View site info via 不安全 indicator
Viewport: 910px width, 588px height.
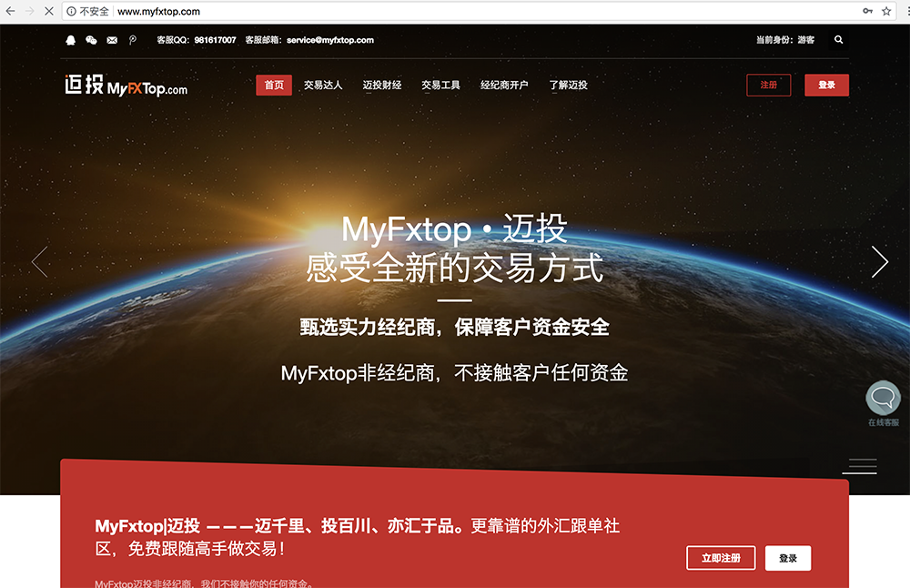click(x=87, y=11)
